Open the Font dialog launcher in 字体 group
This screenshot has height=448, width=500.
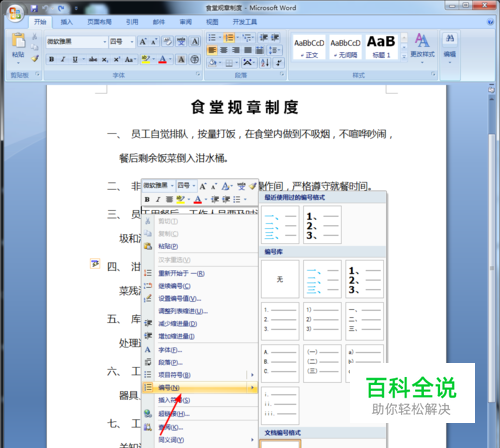click(x=198, y=74)
